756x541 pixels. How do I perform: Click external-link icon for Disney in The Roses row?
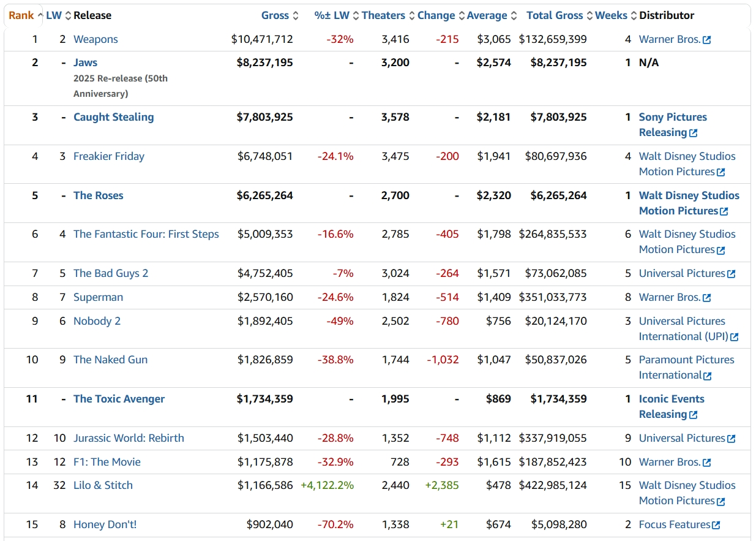coord(724,211)
